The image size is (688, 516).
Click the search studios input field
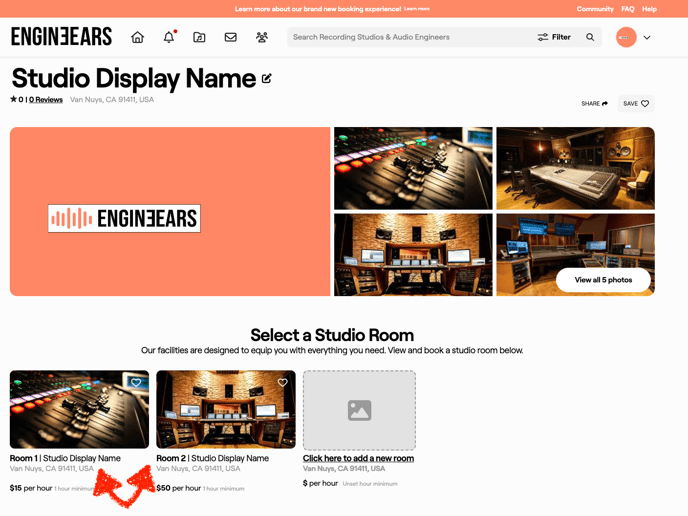410,37
